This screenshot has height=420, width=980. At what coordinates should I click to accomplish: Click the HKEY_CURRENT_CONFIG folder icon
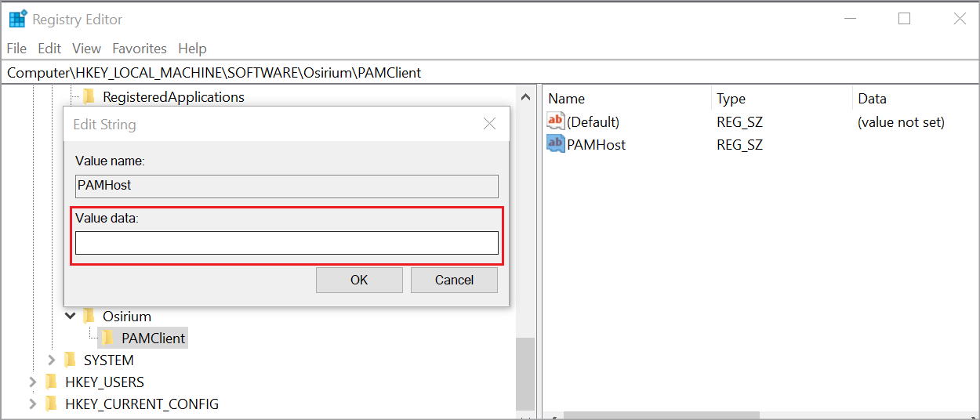[51, 404]
